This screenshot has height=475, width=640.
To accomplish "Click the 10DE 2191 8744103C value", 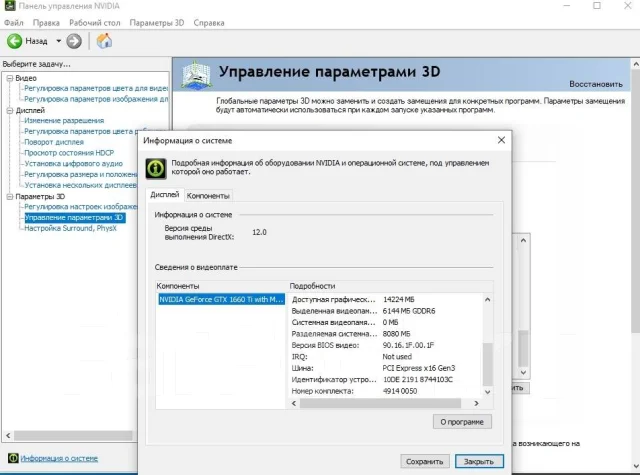I will (418, 380).
